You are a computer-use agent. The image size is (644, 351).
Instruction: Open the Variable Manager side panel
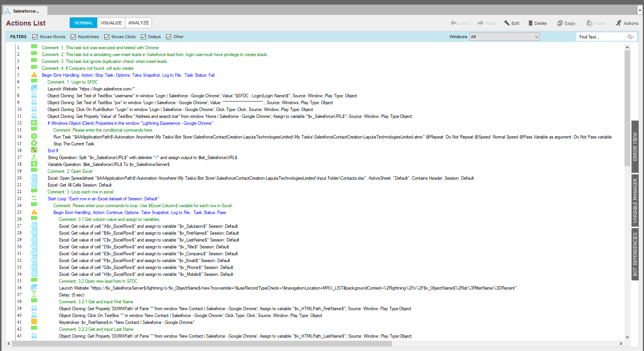[x=635, y=201]
